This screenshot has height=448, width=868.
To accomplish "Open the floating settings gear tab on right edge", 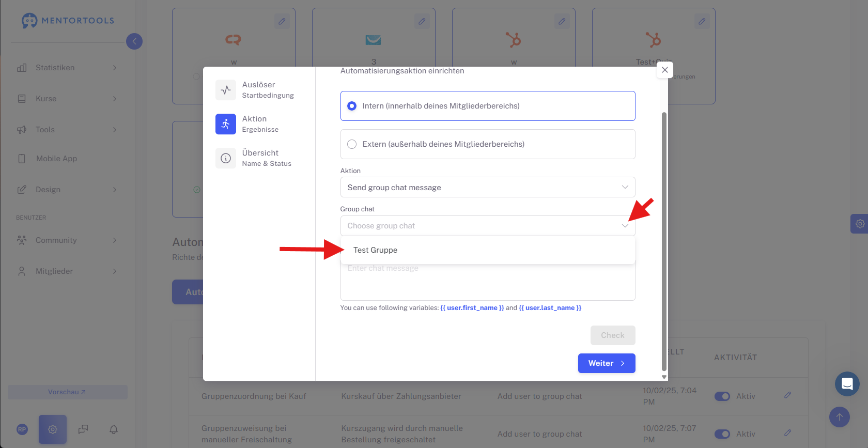I will tap(860, 224).
